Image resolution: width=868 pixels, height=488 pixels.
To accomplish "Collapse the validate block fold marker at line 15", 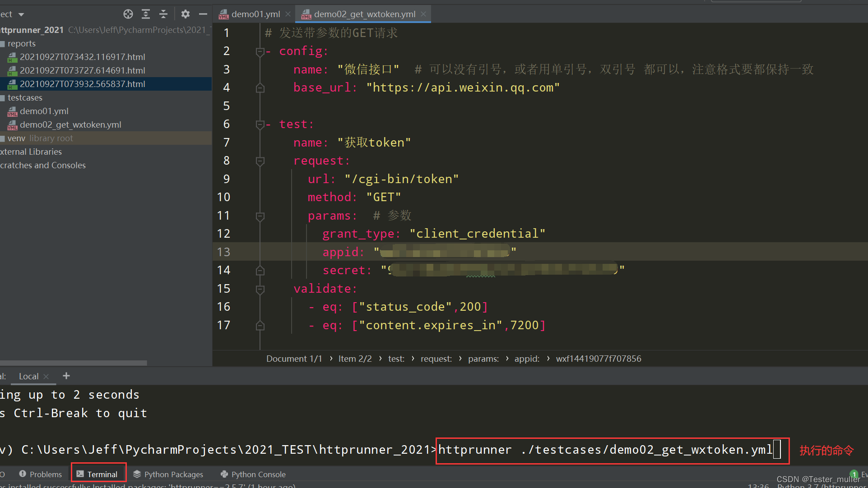I will click(260, 289).
